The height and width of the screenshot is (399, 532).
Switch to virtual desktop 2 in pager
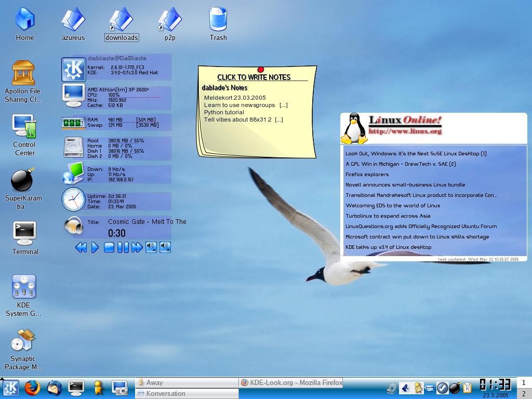524,394
